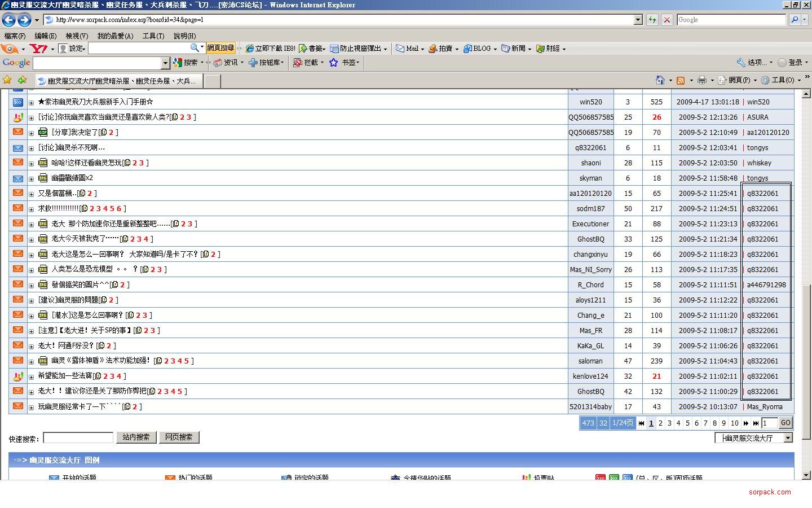The height and width of the screenshot is (508, 812).
Task: Click the vertical scrollbar down arrow
Action: (806, 475)
